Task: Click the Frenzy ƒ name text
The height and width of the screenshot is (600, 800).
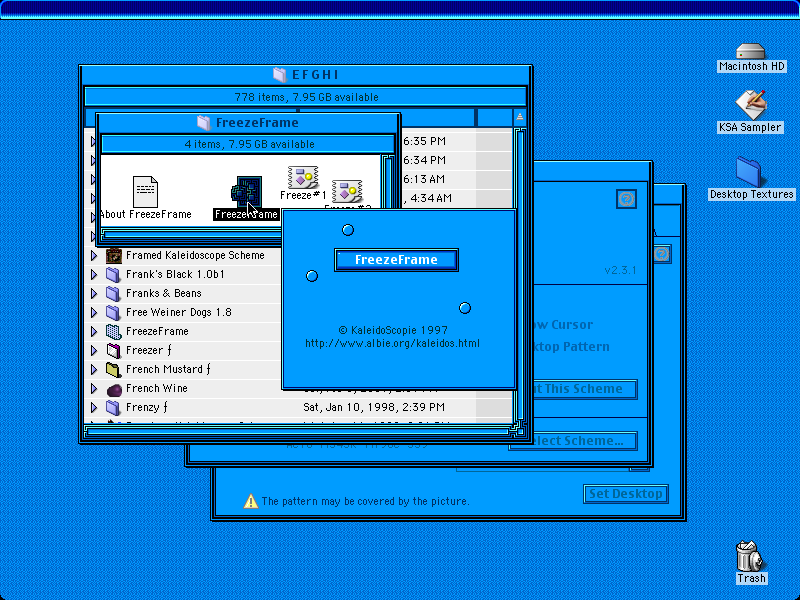Action: [x=147, y=408]
